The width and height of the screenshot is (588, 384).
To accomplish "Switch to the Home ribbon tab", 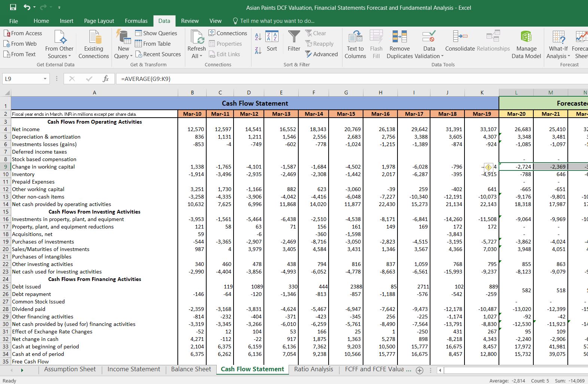I will 41,21.
